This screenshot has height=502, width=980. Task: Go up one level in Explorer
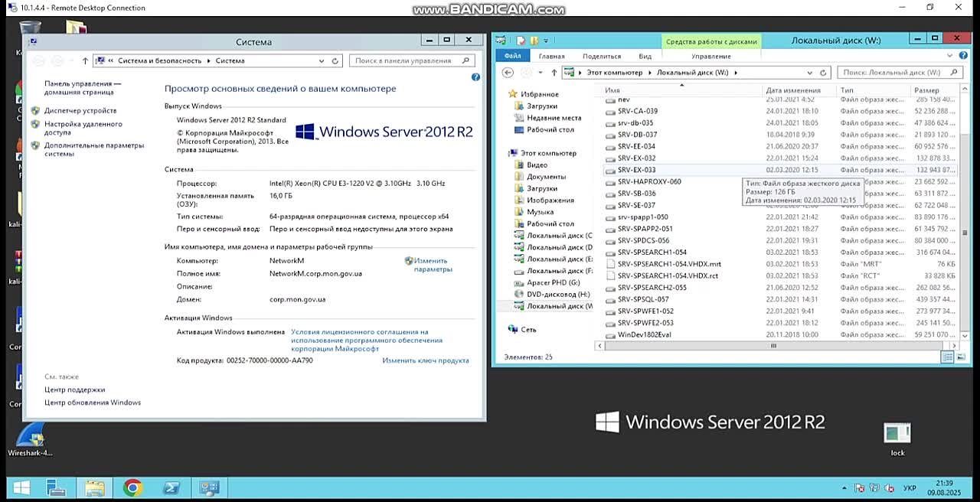tap(554, 73)
